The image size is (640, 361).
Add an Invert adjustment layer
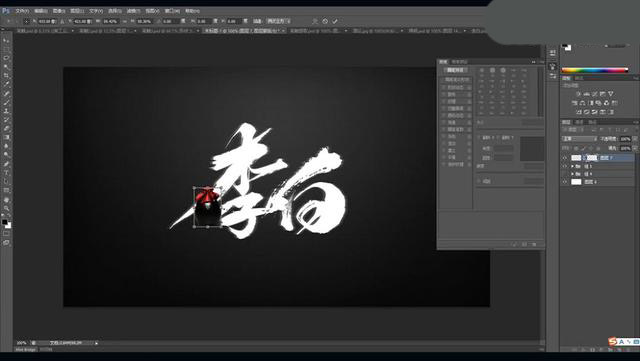[x=579, y=112]
